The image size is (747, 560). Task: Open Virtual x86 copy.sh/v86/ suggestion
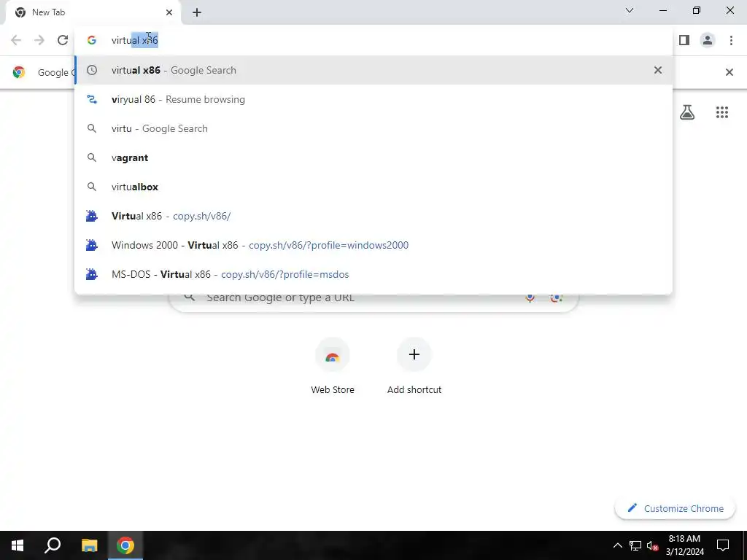373,216
